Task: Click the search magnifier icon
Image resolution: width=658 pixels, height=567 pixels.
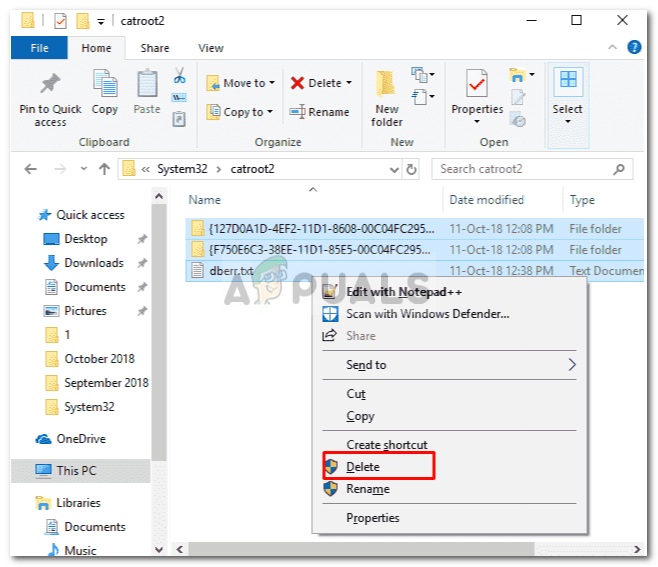Action: pyautogui.click(x=619, y=169)
